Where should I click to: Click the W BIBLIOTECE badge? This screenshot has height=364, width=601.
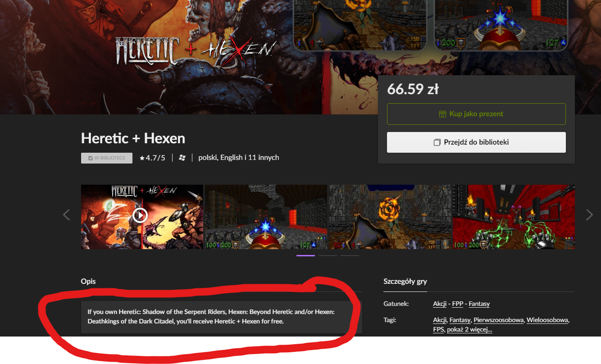pyautogui.click(x=107, y=158)
